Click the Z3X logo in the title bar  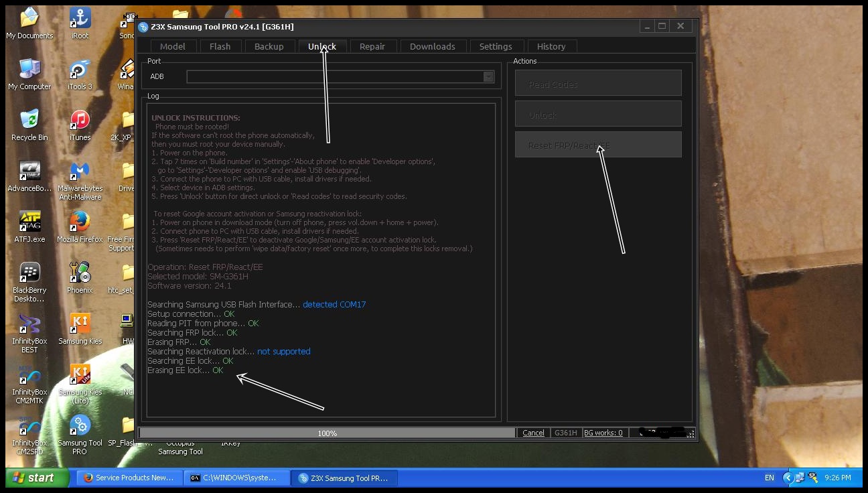pyautogui.click(x=144, y=27)
